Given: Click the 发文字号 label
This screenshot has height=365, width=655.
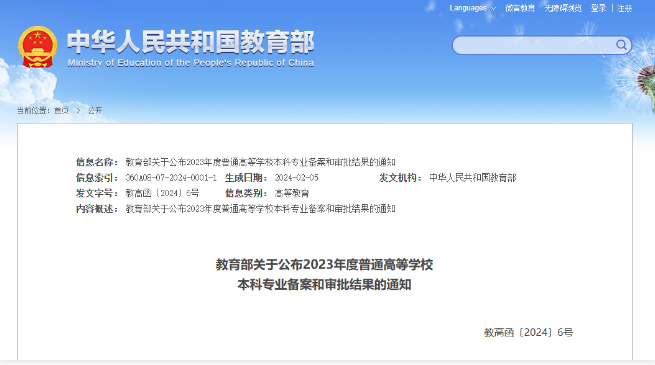Looking at the screenshot, I should pos(97,193).
